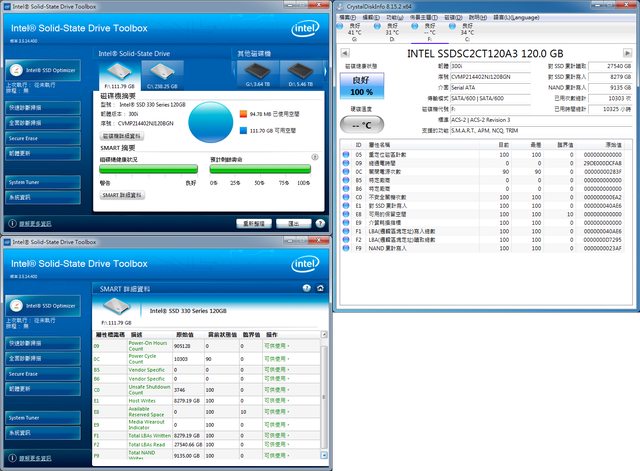Go to next disk with right arrow in CrystalDiskInfo
640x471 pixels.
pyautogui.click(x=629, y=53)
